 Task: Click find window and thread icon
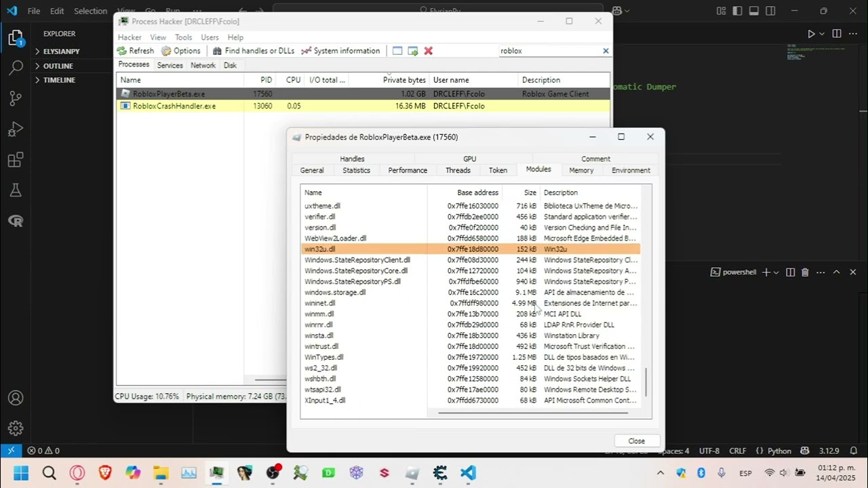coord(413,51)
